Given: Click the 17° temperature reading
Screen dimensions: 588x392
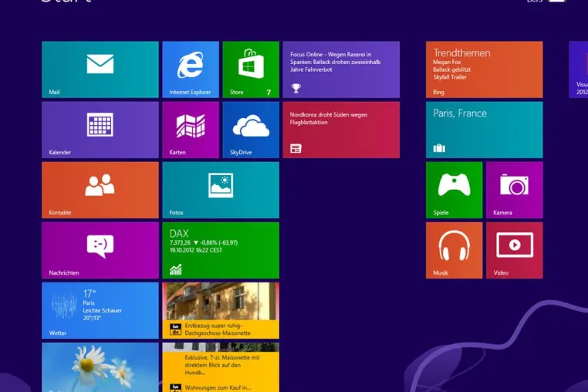Looking at the screenshot, I should (x=90, y=293).
